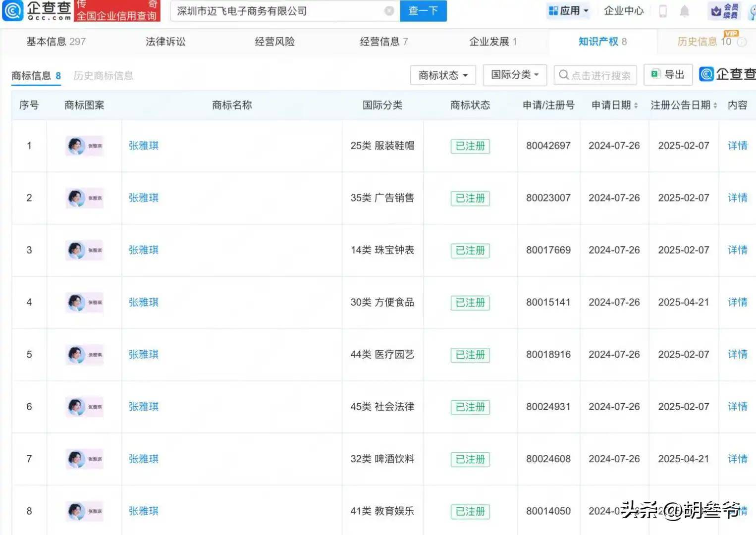Click the Qcc.com logo icon
The width and height of the screenshot is (756, 535).
(12, 10)
